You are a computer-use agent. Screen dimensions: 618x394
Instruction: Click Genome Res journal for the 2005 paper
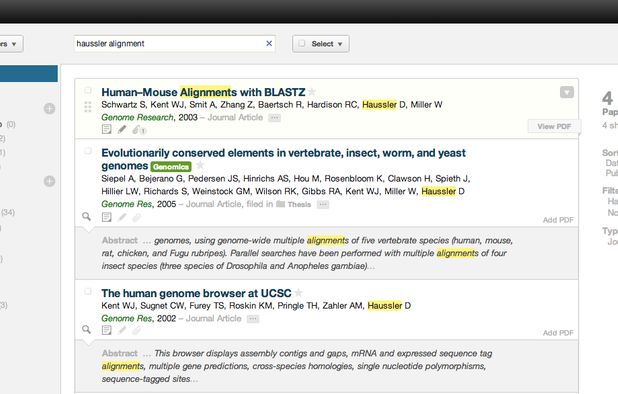pyautogui.click(x=127, y=204)
